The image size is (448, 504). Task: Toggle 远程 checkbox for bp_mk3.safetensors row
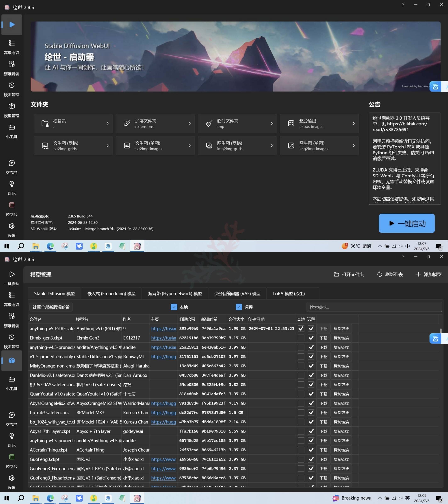(x=311, y=413)
